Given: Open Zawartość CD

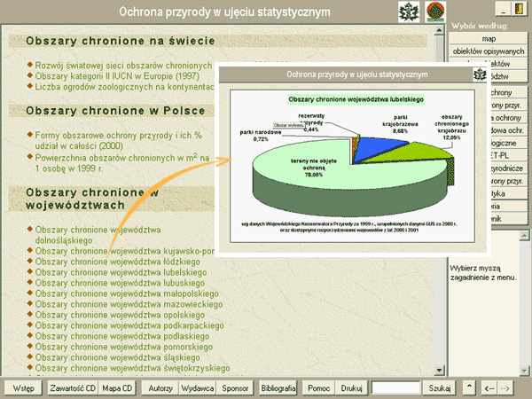Looking at the screenshot, I should [72, 388].
